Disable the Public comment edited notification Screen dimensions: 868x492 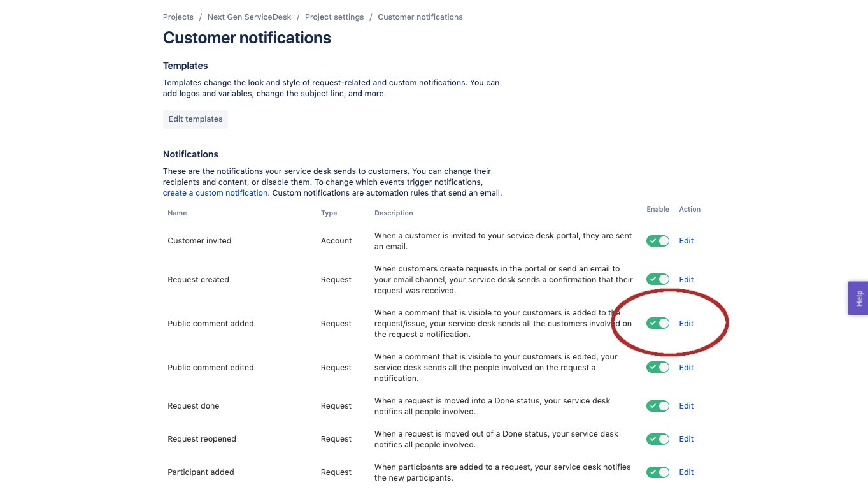point(658,367)
